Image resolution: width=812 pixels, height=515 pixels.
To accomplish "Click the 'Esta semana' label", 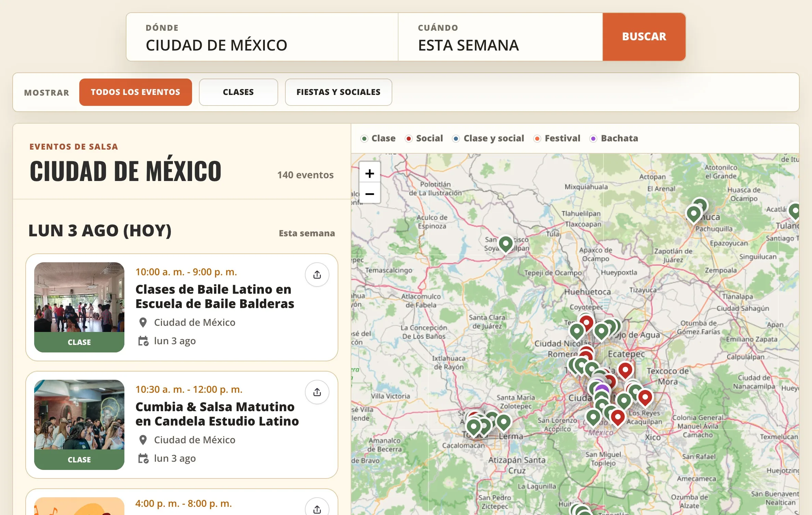I will click(307, 233).
